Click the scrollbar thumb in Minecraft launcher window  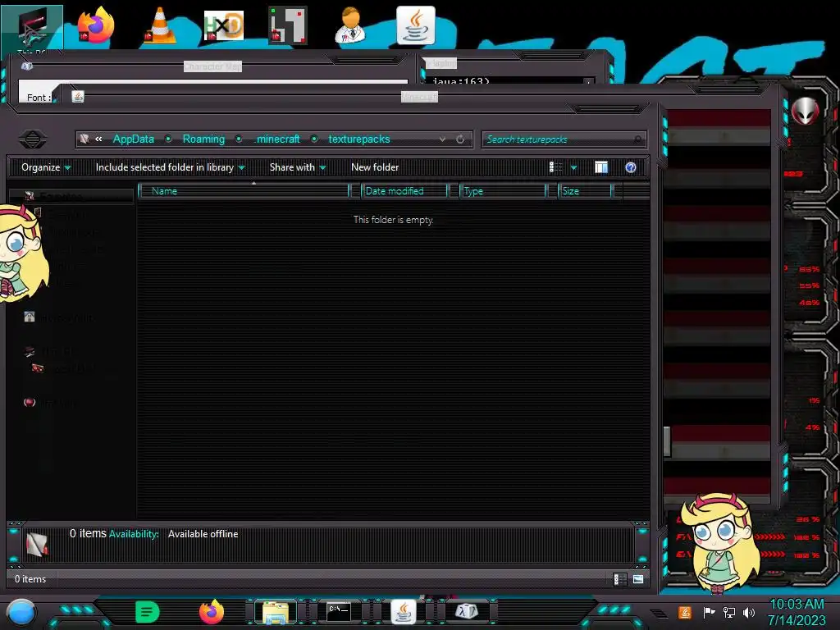pyautogui.click(x=667, y=441)
